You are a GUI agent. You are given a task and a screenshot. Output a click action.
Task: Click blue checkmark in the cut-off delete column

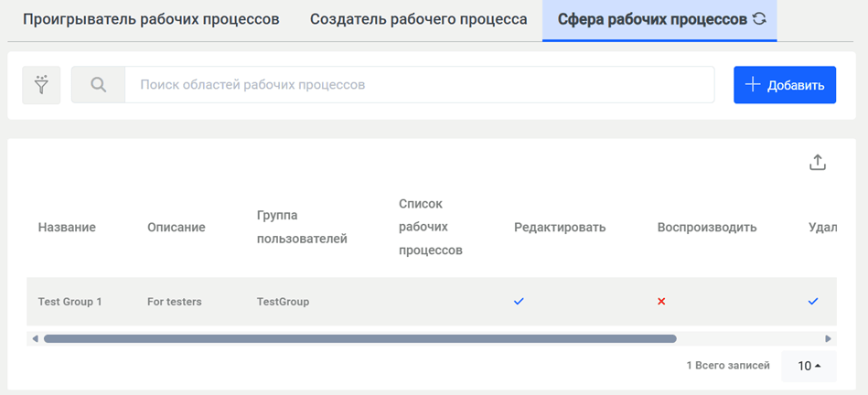tap(813, 302)
